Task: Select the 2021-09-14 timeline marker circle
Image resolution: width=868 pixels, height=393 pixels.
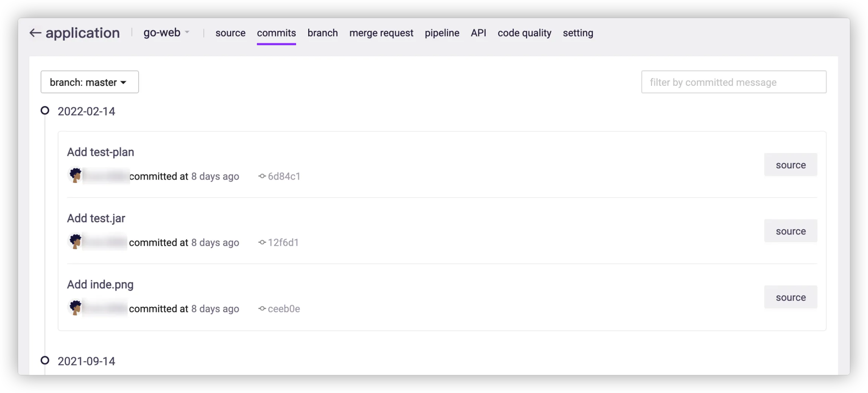Action: coord(45,361)
